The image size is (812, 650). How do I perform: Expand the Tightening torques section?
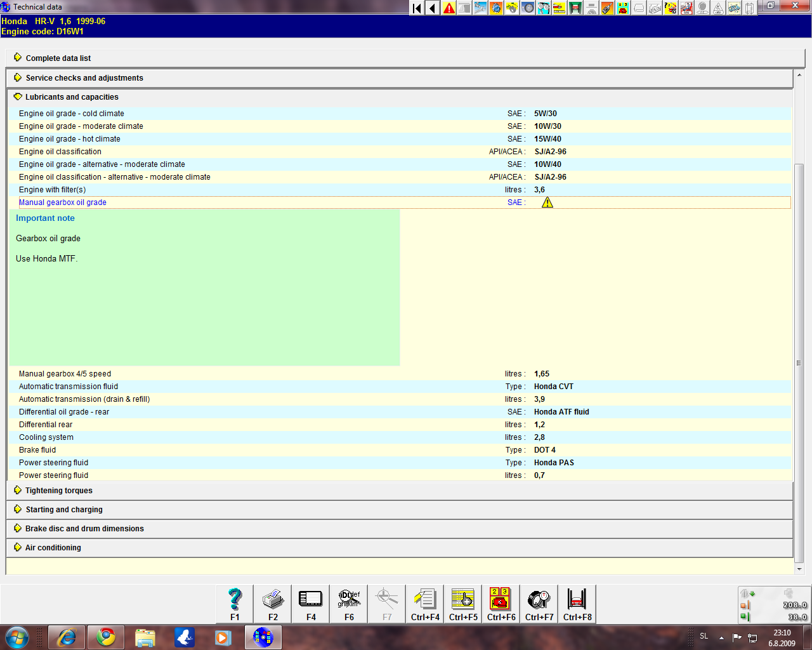400,491
